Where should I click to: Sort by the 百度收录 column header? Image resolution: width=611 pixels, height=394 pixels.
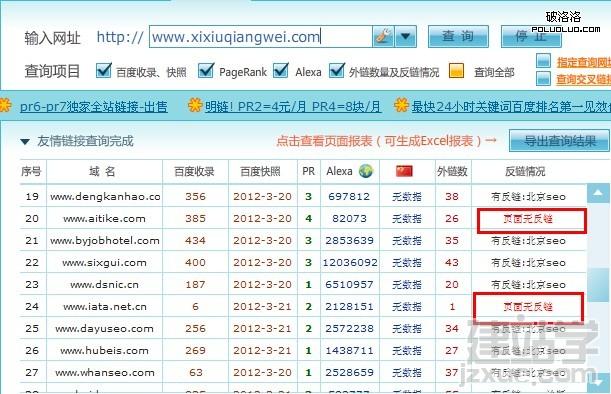[x=194, y=171]
